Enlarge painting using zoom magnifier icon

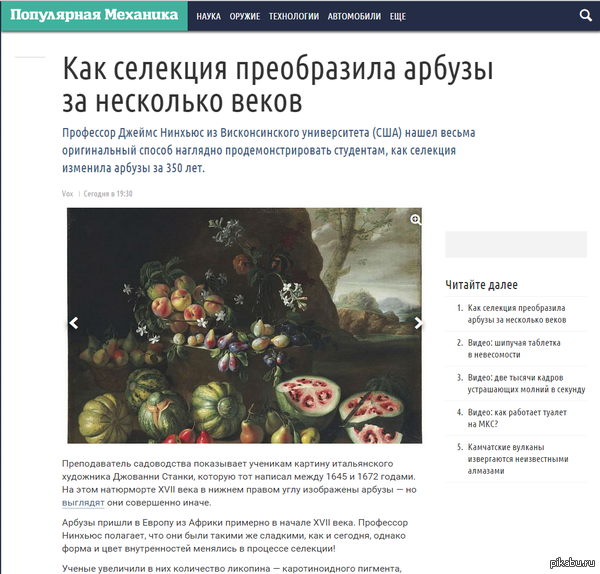point(416,220)
